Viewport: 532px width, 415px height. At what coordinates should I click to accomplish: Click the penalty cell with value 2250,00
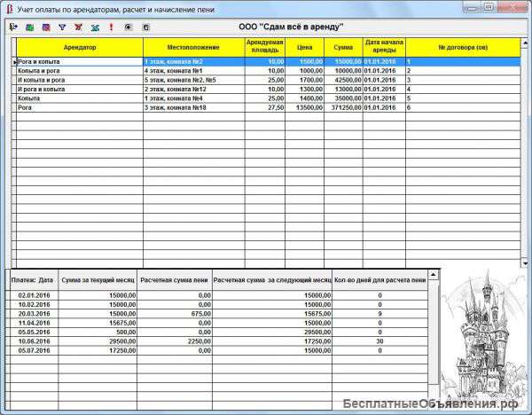click(176, 340)
